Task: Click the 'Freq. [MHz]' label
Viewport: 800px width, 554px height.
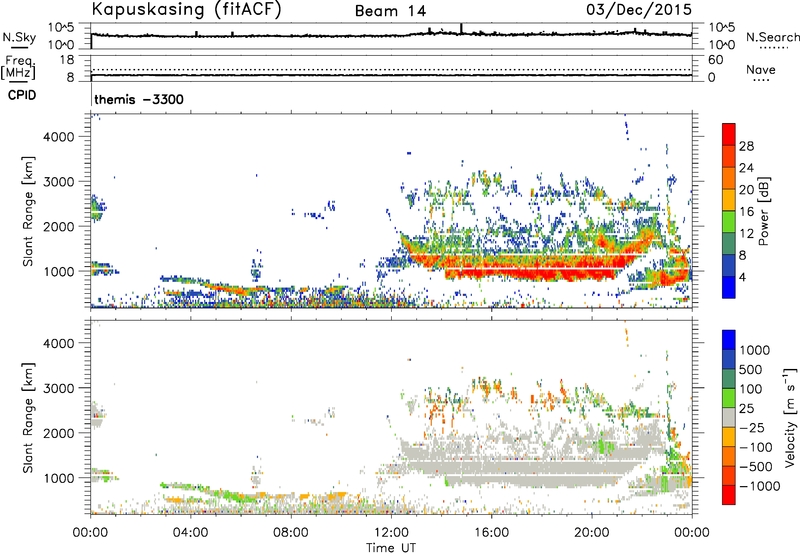Action: point(18,68)
